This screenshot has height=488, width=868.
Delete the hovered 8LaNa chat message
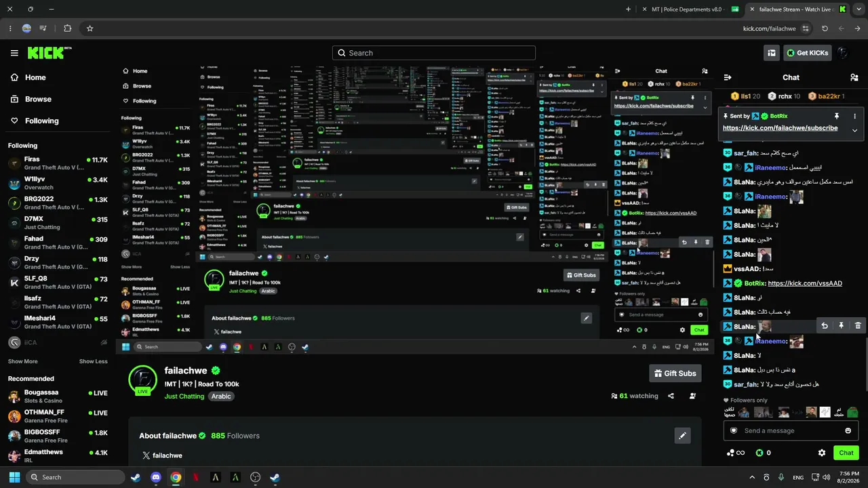point(858,326)
